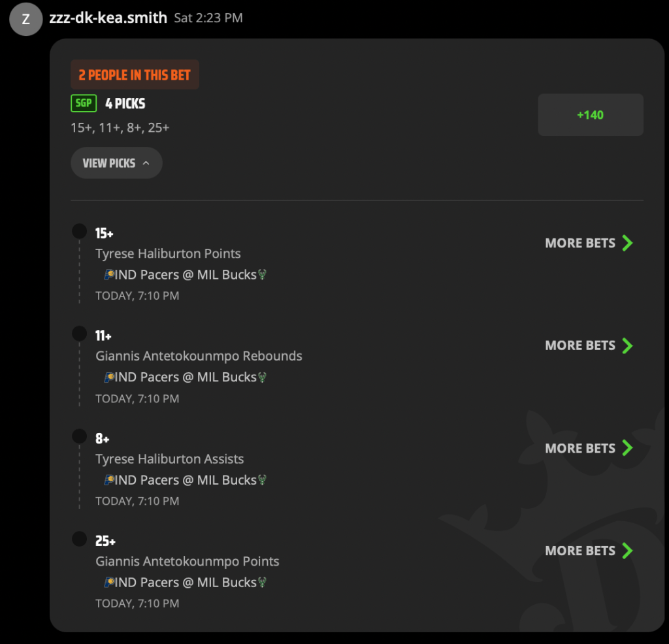Open More Bets arrow for Giannis Rebounds
The width and height of the screenshot is (669, 644).
627,346
